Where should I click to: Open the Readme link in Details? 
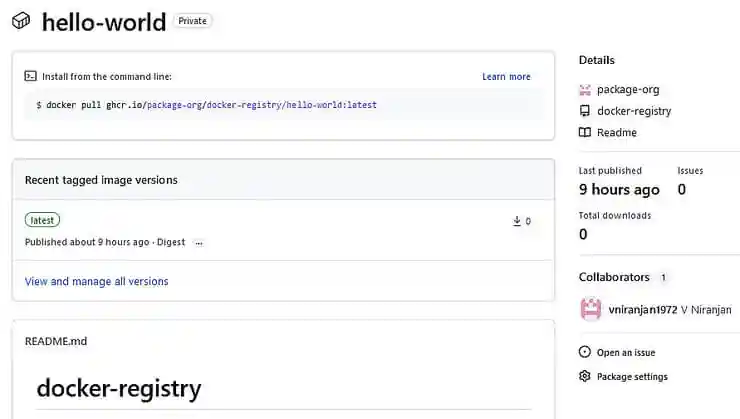(x=617, y=133)
